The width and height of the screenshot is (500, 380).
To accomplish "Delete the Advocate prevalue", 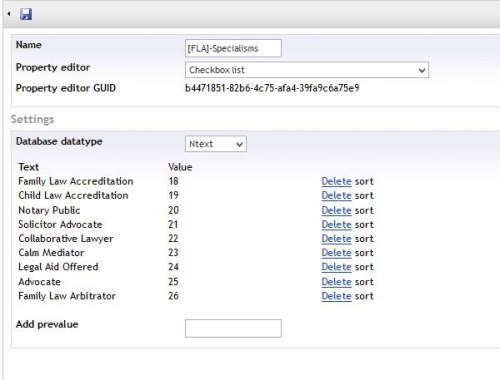I will click(336, 282).
